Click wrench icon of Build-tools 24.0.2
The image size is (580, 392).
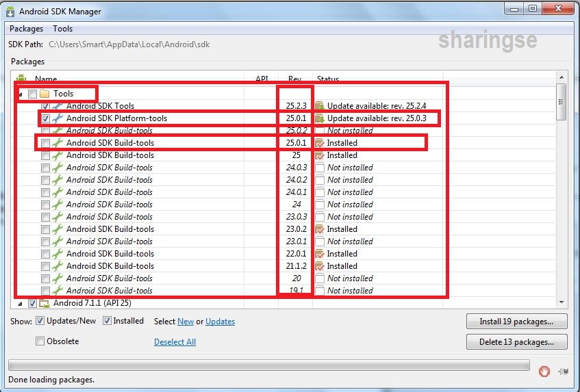(57, 180)
